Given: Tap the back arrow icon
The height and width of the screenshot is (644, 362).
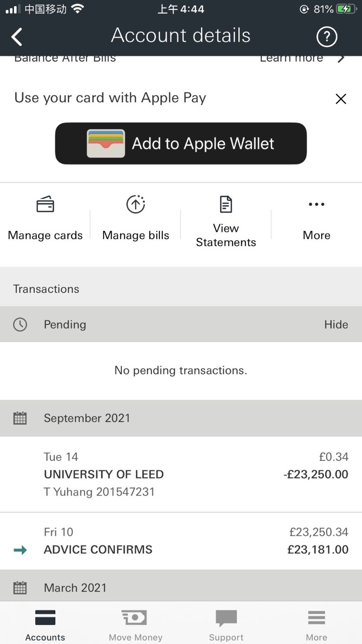Looking at the screenshot, I should [17, 37].
